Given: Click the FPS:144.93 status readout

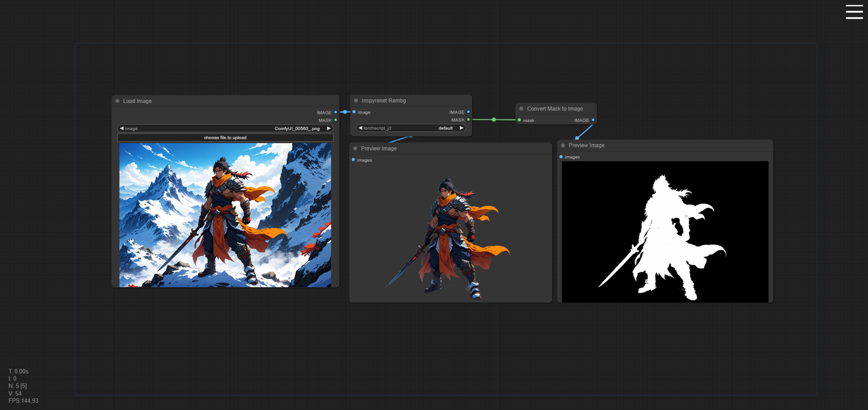Looking at the screenshot, I should [24, 400].
